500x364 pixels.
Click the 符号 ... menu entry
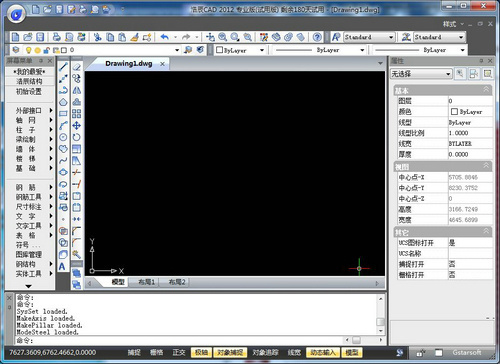coord(28,245)
